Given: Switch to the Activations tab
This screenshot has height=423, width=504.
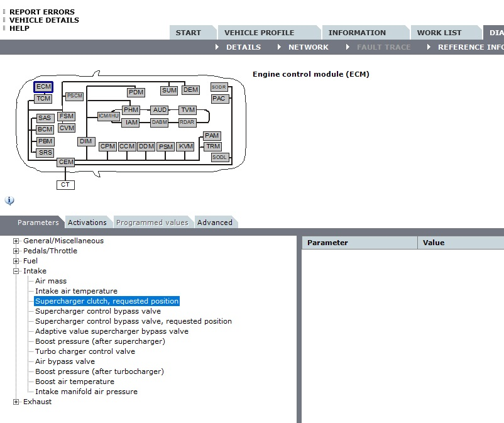Looking at the screenshot, I should (87, 222).
